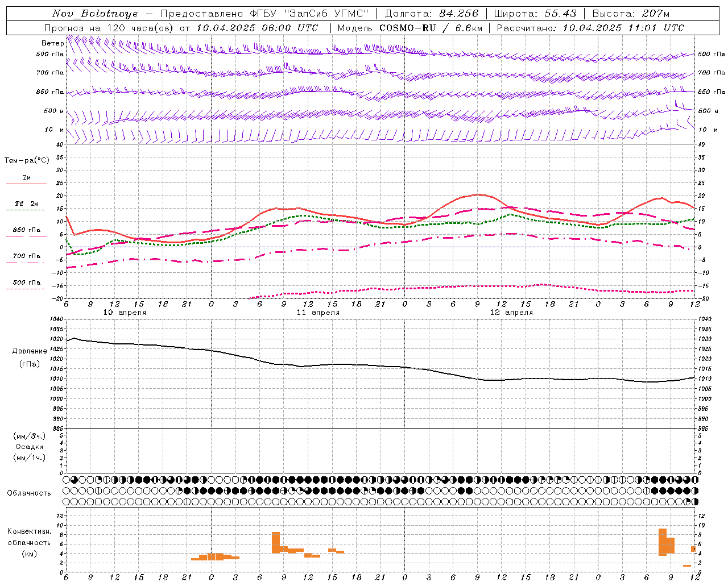Select the 500 м label left of wind panel
The width and height of the screenshot is (728, 582).
(54, 111)
